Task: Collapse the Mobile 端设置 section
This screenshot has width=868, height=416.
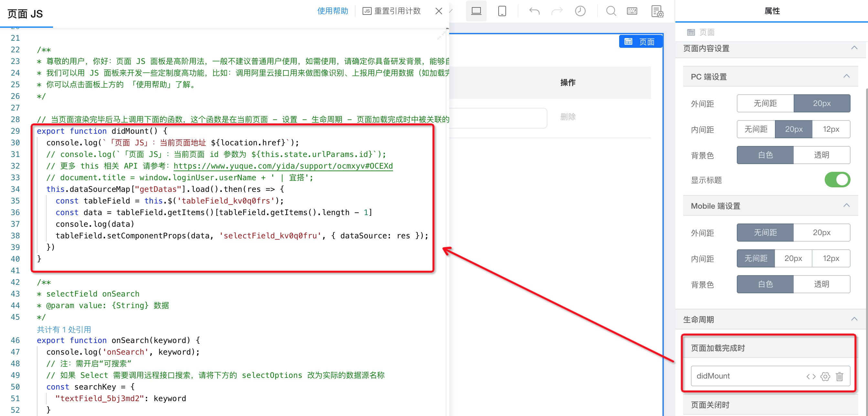Action: click(x=846, y=205)
